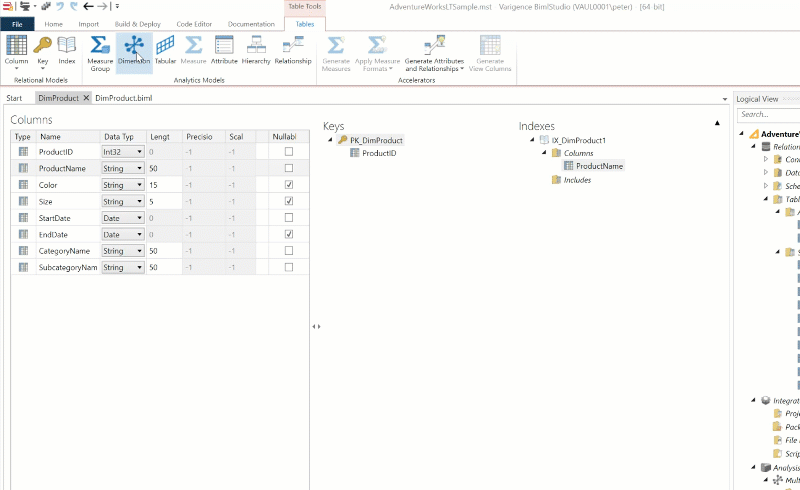Uncheck Nullable for the Size column
The height and width of the screenshot is (490, 800).
tap(289, 201)
